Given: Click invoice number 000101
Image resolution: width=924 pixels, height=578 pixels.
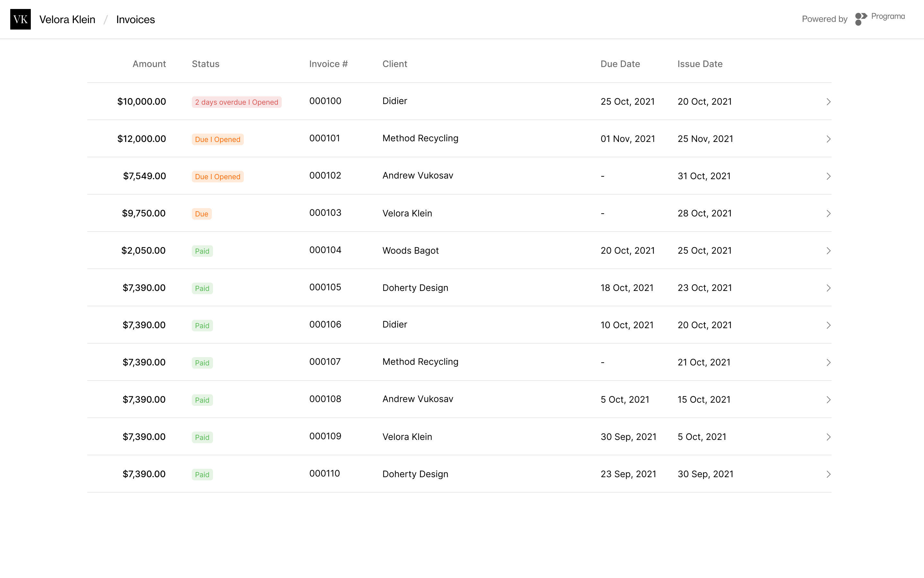Looking at the screenshot, I should tap(325, 138).
